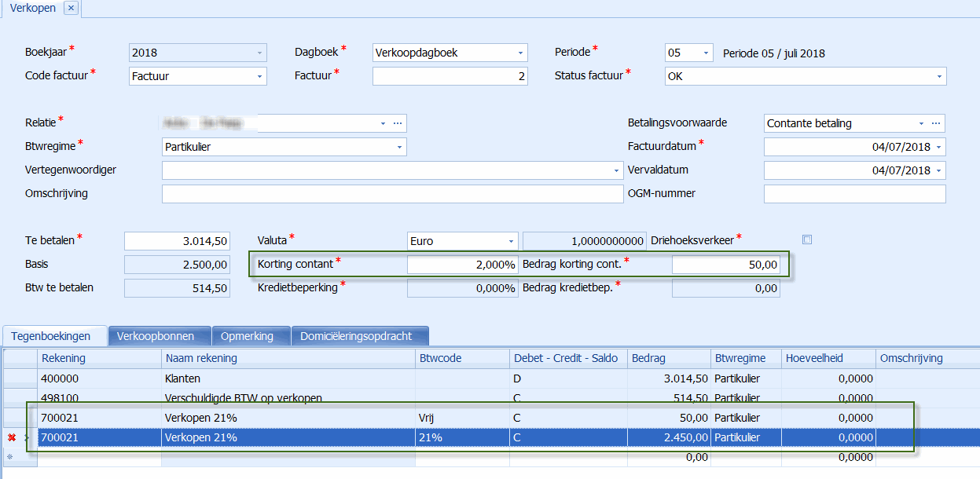Open the Relatie lookup ellipsis button

[398, 123]
